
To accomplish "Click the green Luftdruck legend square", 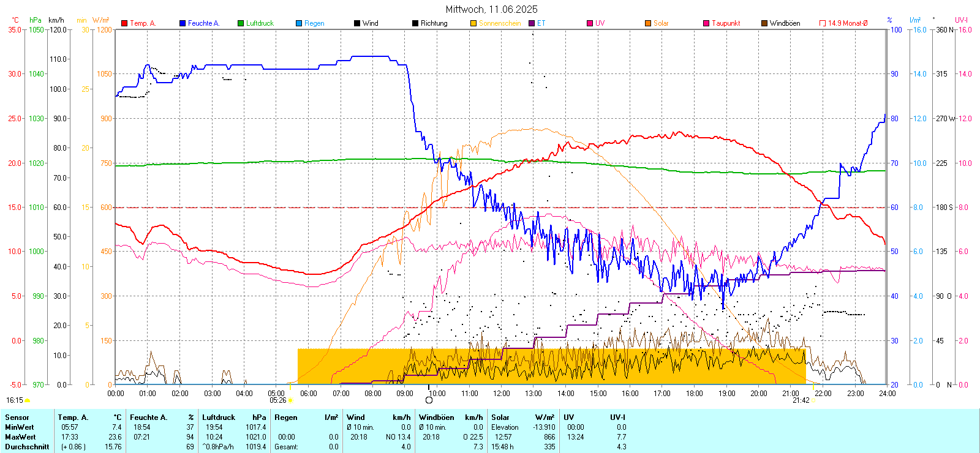I will coord(241,23).
